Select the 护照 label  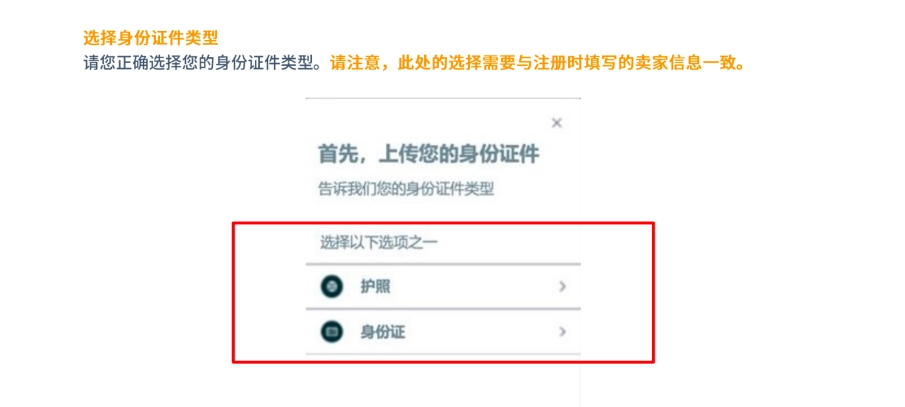tap(375, 287)
